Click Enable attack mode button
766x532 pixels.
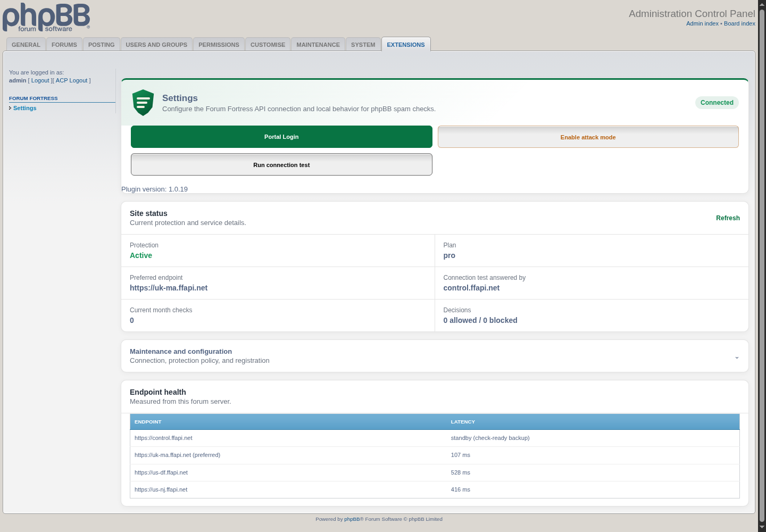pos(588,137)
